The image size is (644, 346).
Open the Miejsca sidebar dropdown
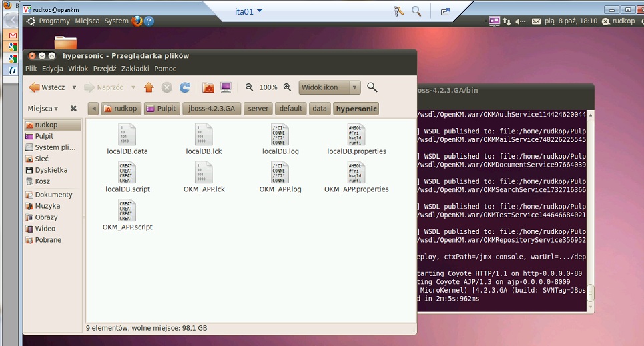pyautogui.click(x=43, y=109)
